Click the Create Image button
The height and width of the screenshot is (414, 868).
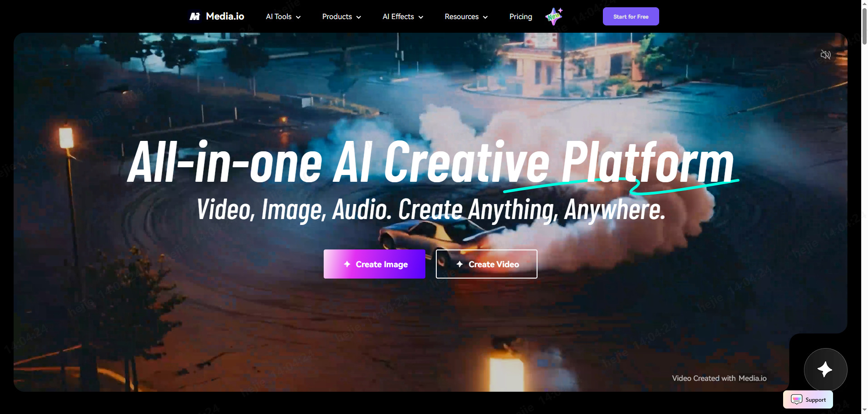click(375, 264)
